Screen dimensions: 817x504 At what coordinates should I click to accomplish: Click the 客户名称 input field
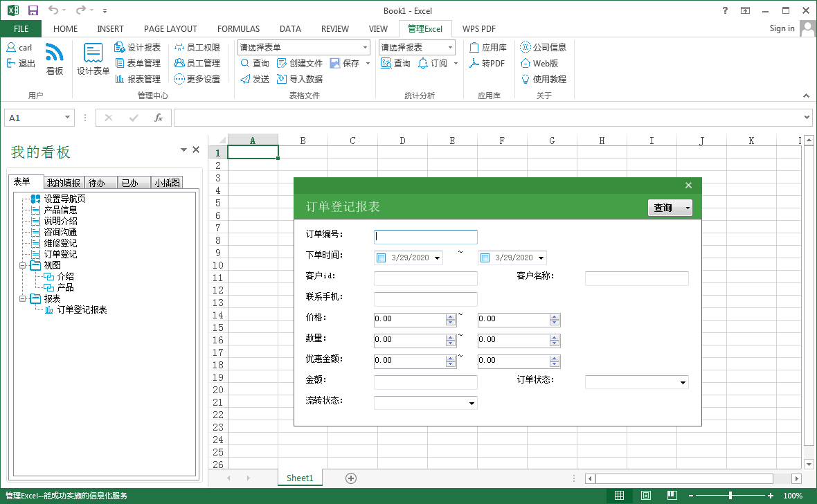(636, 278)
